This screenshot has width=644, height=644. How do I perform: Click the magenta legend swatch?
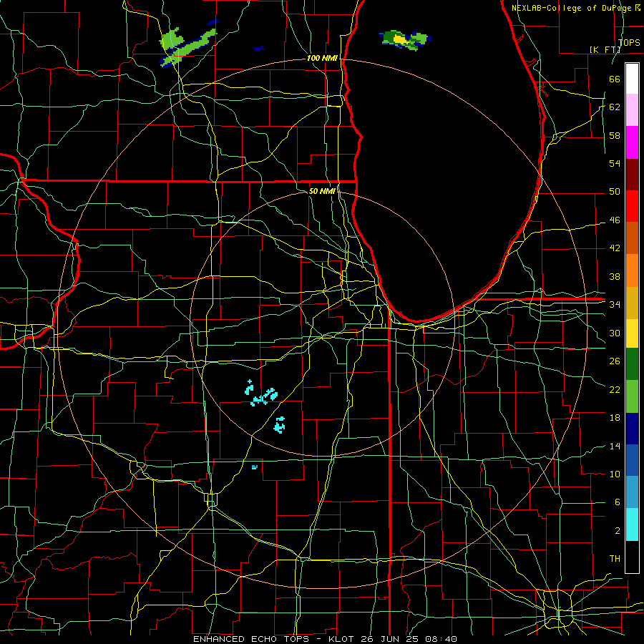(x=632, y=142)
